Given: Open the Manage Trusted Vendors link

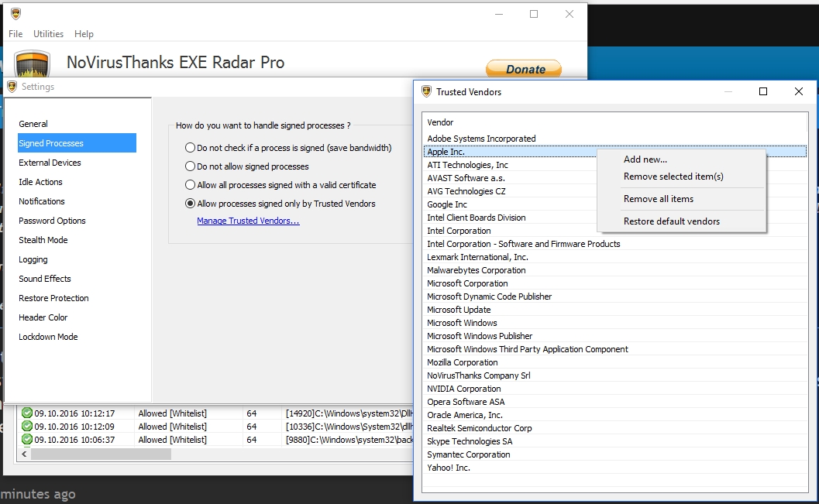Looking at the screenshot, I should 248,221.
